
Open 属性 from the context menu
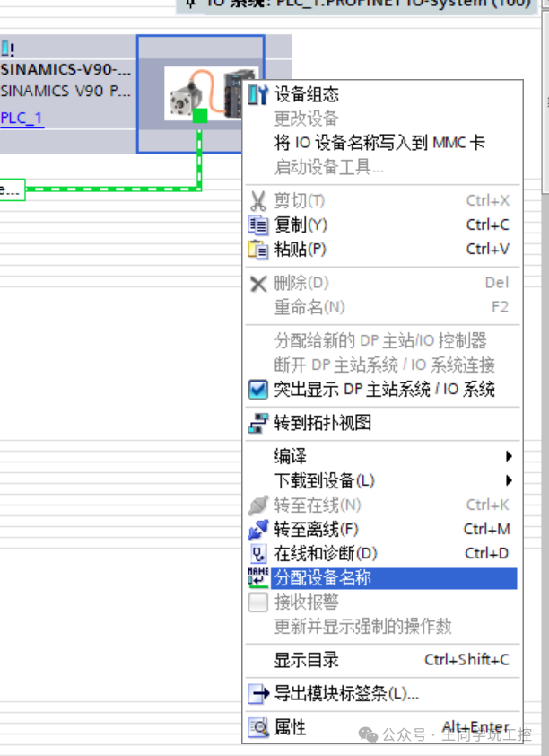382,727
